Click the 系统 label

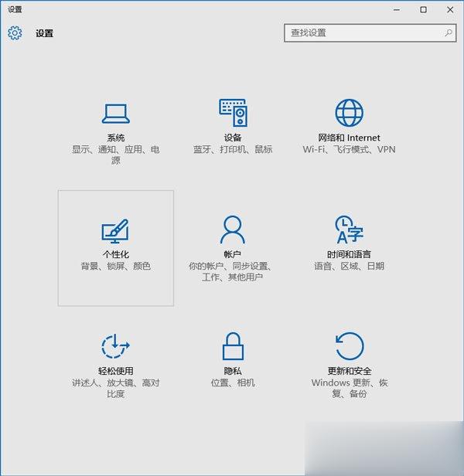116,138
